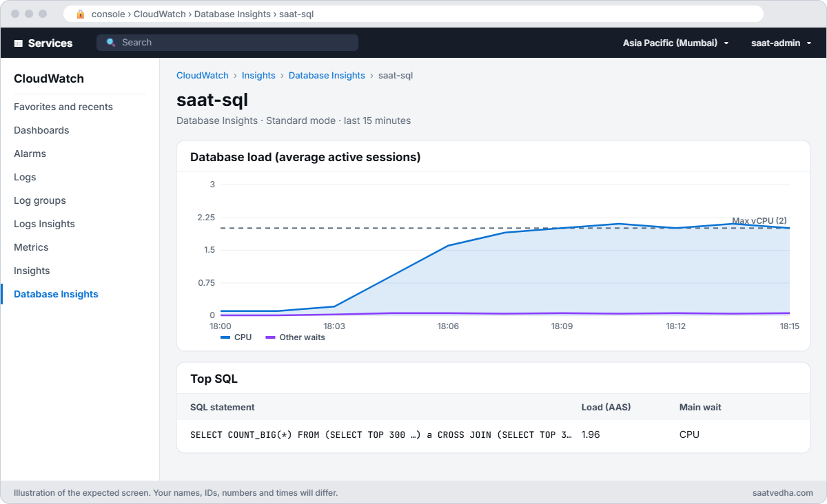
Task: Go to Dashboards in sidebar
Action: point(41,130)
